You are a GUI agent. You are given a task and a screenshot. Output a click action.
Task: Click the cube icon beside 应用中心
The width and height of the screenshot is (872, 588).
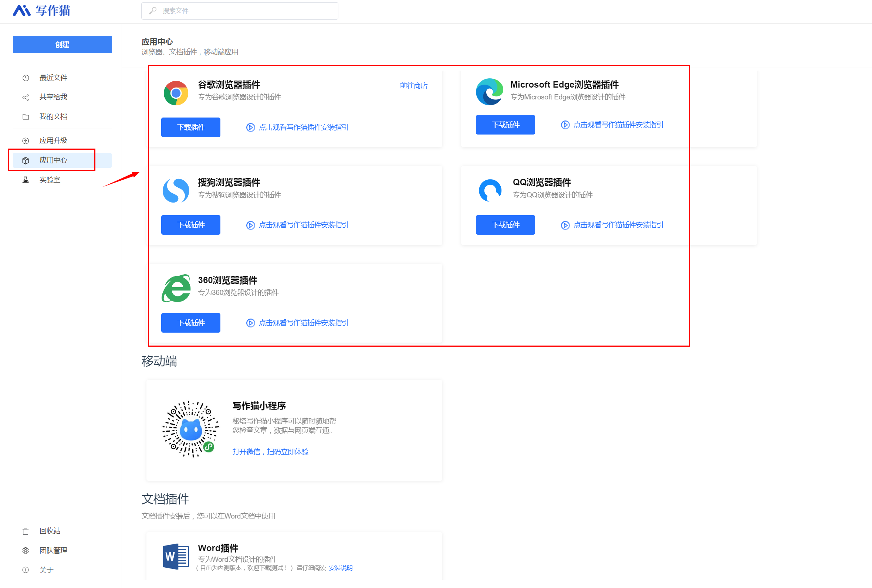tap(26, 160)
